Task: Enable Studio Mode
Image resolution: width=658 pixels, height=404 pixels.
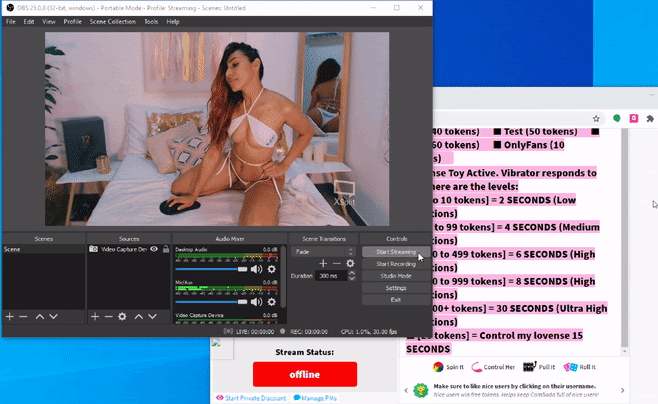Action: click(396, 276)
